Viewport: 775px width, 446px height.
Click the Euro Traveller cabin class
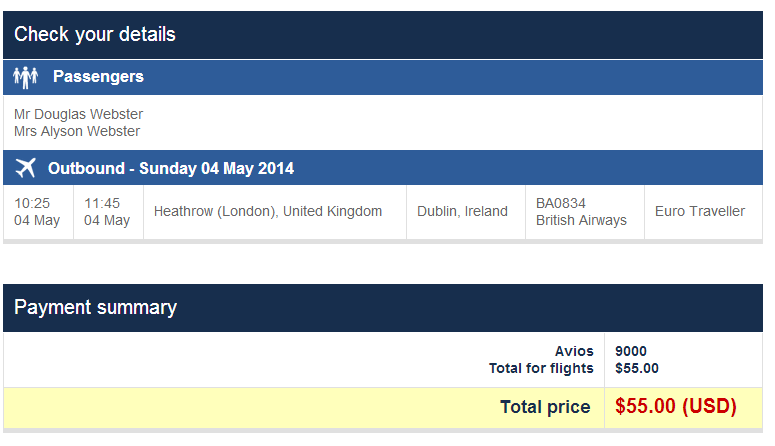coord(699,212)
